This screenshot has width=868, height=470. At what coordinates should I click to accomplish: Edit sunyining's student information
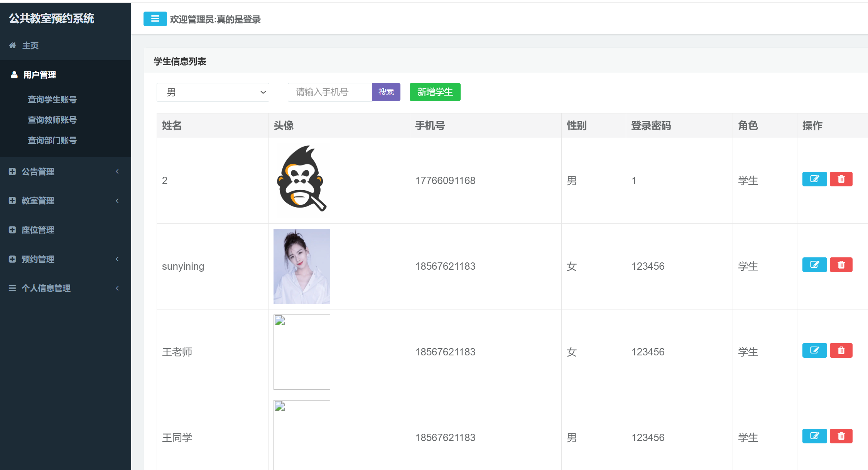[814, 265]
